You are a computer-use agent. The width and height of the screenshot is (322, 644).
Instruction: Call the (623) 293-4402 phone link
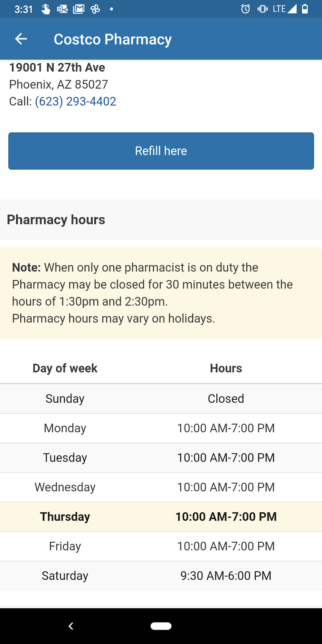point(75,101)
